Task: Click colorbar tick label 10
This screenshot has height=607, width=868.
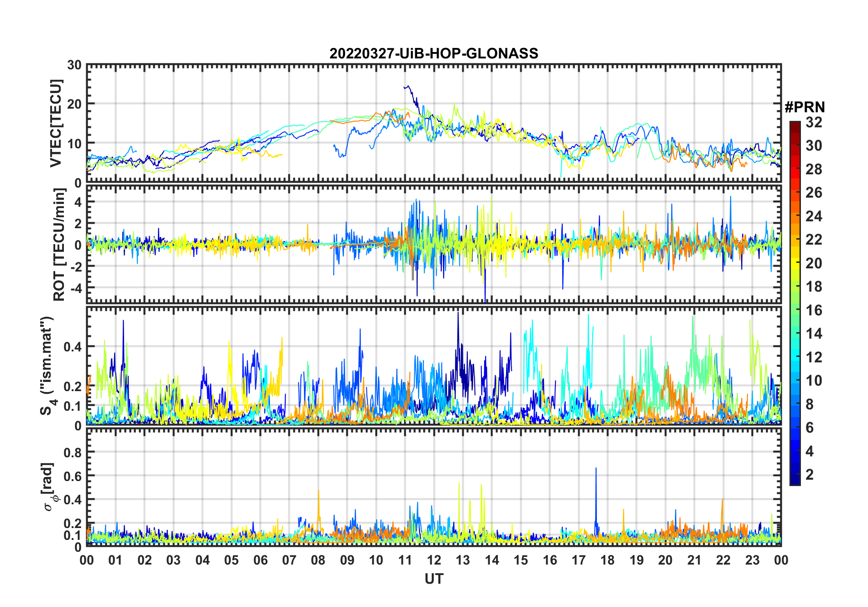Action: point(814,381)
